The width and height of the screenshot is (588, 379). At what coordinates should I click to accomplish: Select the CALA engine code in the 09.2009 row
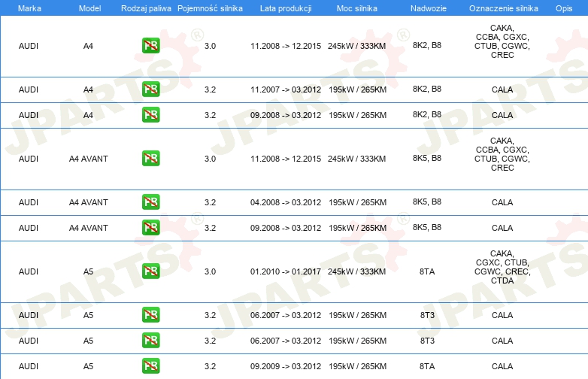coord(502,366)
